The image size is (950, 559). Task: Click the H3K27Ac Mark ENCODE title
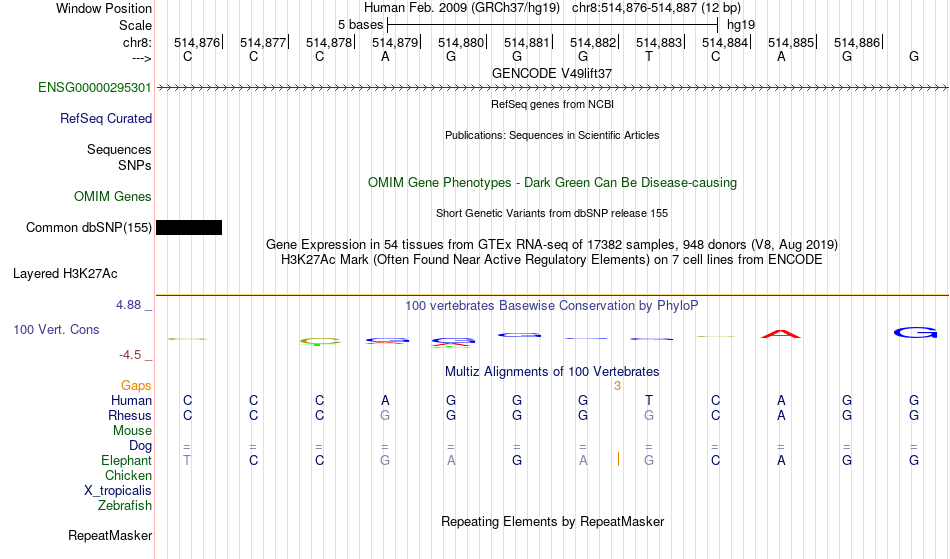552,260
